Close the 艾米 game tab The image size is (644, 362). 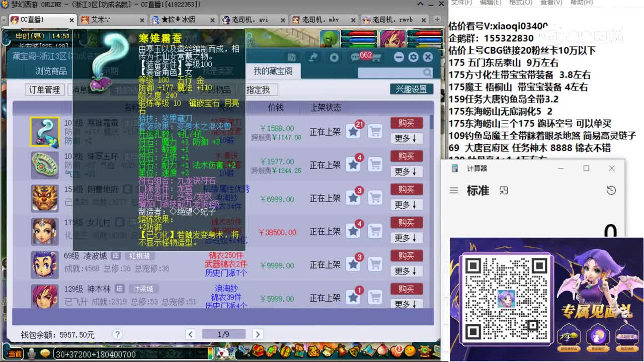point(141,20)
